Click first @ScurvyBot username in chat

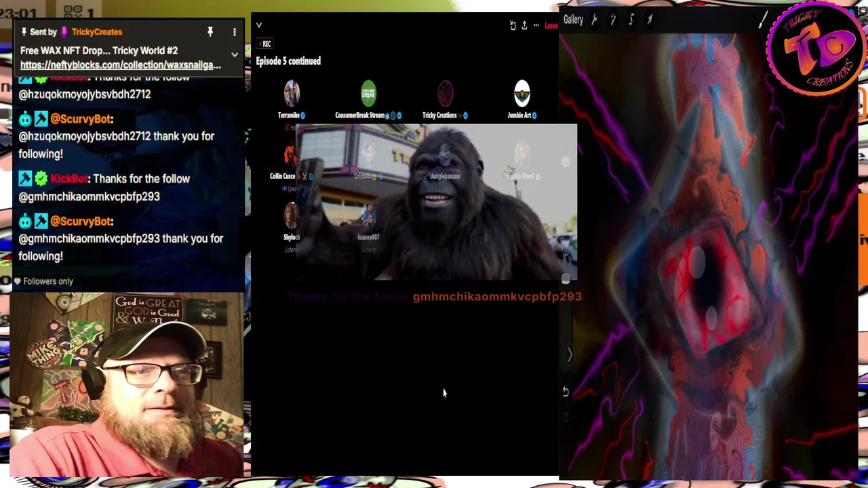[81, 119]
